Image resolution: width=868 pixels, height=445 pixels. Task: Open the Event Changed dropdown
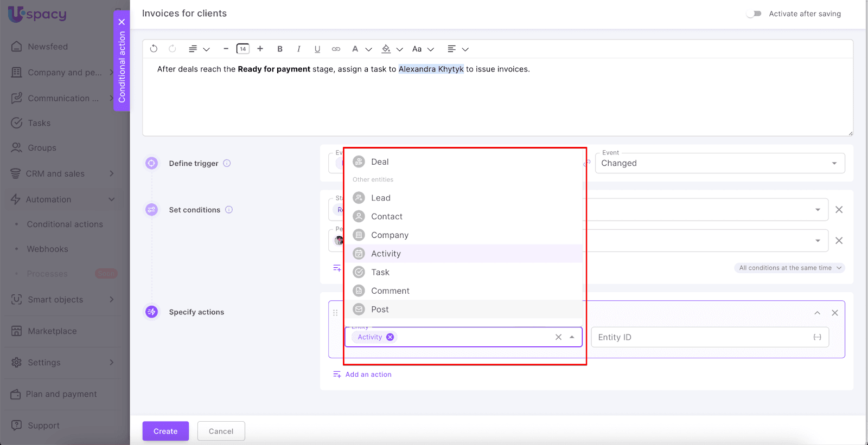(x=719, y=163)
